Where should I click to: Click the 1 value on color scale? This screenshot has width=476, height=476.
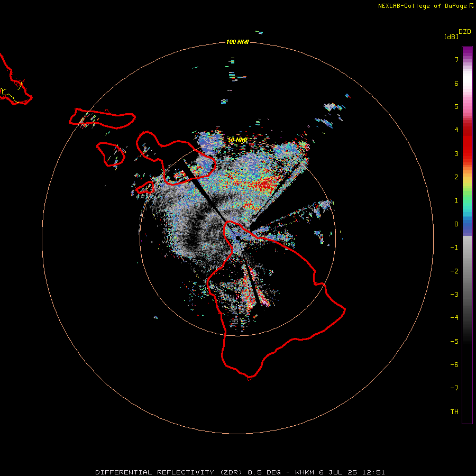[x=456, y=200]
